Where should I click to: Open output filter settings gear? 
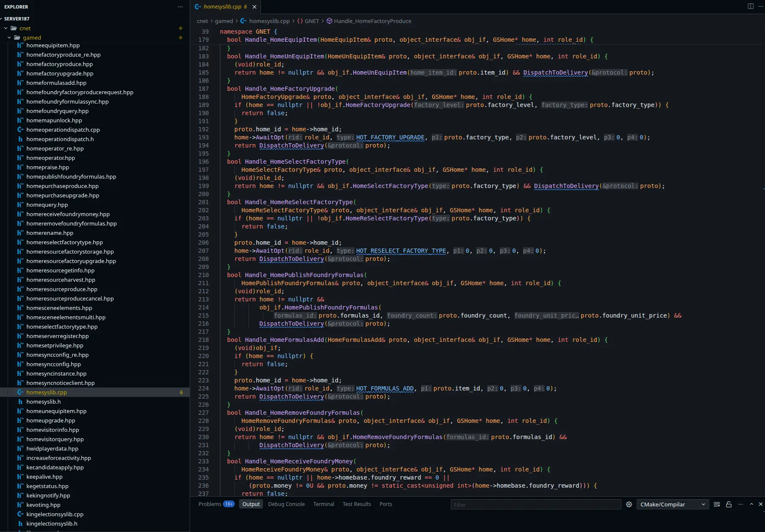point(629,504)
